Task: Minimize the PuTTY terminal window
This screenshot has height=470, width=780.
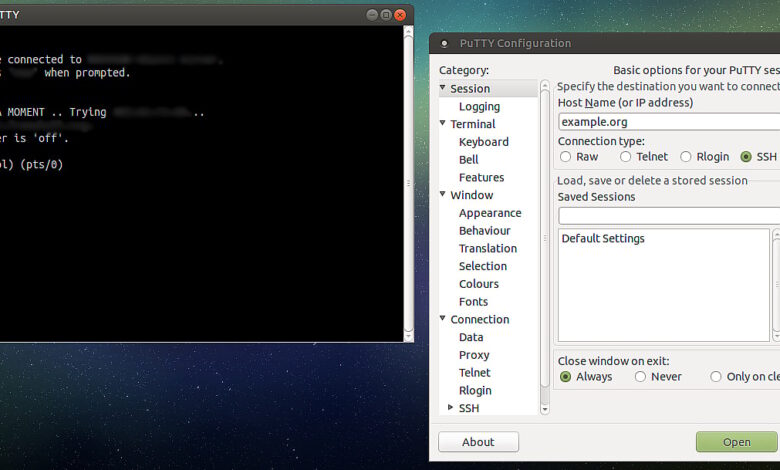Action: 372,15
